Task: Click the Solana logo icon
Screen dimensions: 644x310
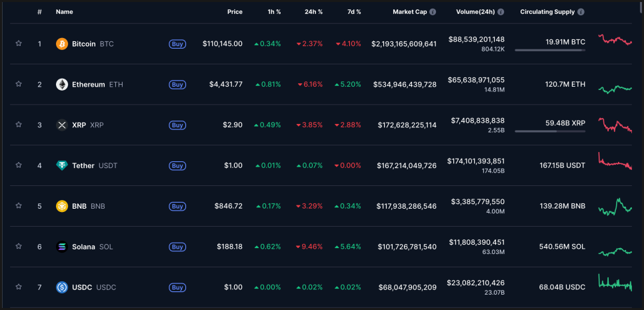Action: pyautogui.click(x=62, y=247)
